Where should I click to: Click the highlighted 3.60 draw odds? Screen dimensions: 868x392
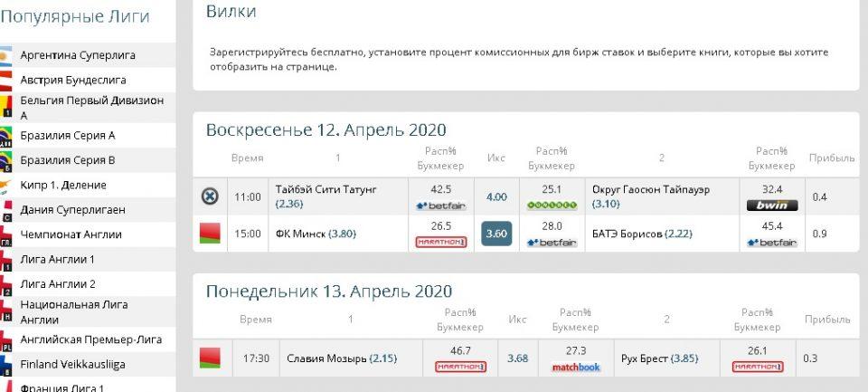[496, 234]
